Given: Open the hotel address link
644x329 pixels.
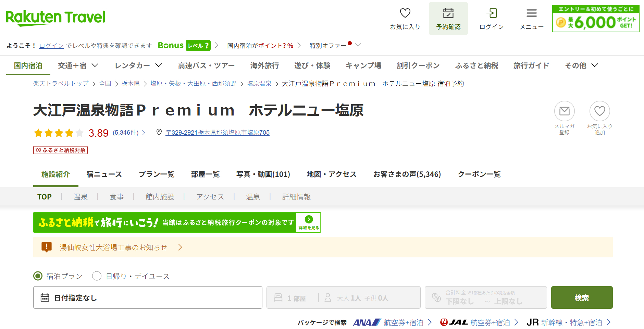Looking at the screenshot, I should 217,132.
